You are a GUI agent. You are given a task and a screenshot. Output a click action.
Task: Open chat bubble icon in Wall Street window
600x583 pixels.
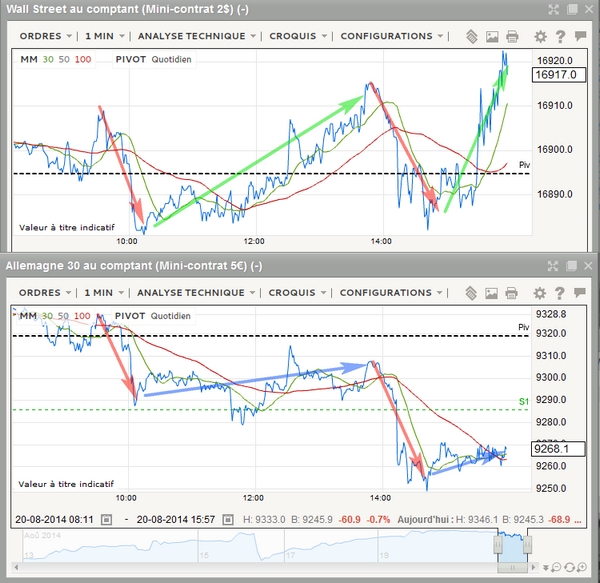580,36
